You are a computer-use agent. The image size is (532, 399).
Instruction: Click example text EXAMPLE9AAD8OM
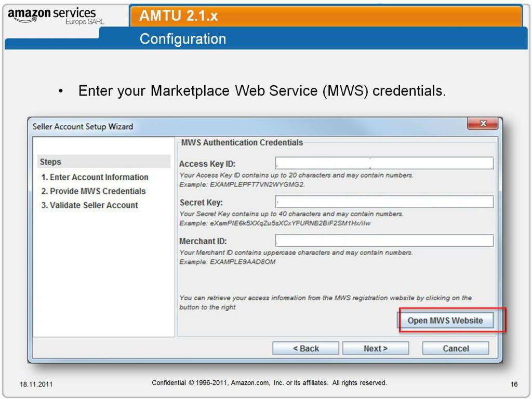(243, 262)
